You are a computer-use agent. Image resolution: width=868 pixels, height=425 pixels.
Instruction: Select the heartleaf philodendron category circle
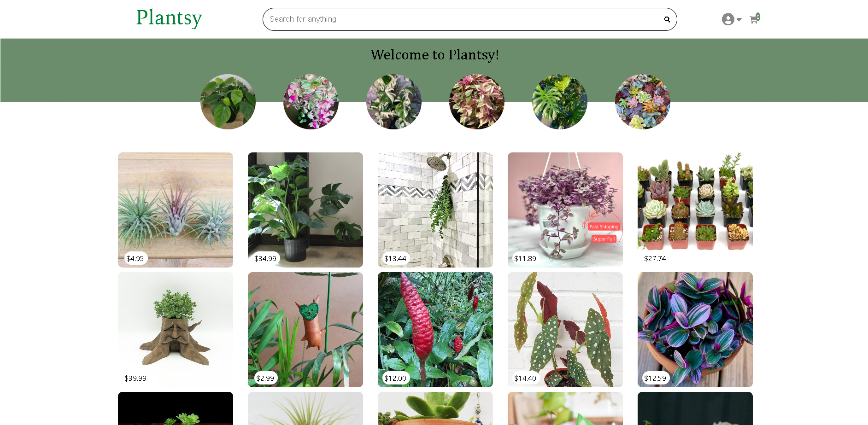point(228,102)
